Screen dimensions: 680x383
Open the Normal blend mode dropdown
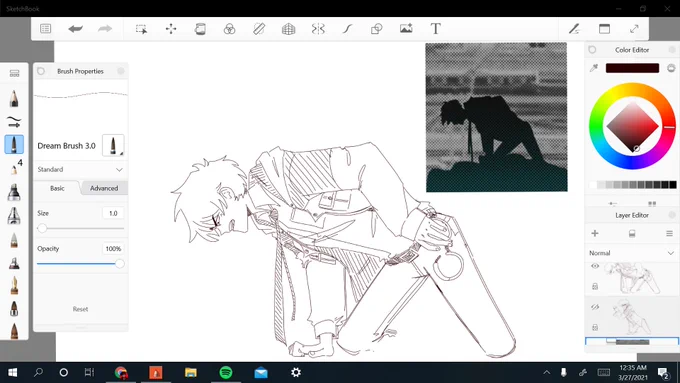point(632,253)
